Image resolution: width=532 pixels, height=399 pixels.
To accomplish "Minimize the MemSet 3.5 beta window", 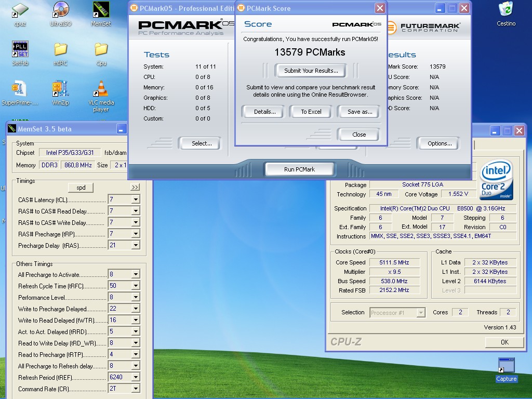I will tap(121, 129).
